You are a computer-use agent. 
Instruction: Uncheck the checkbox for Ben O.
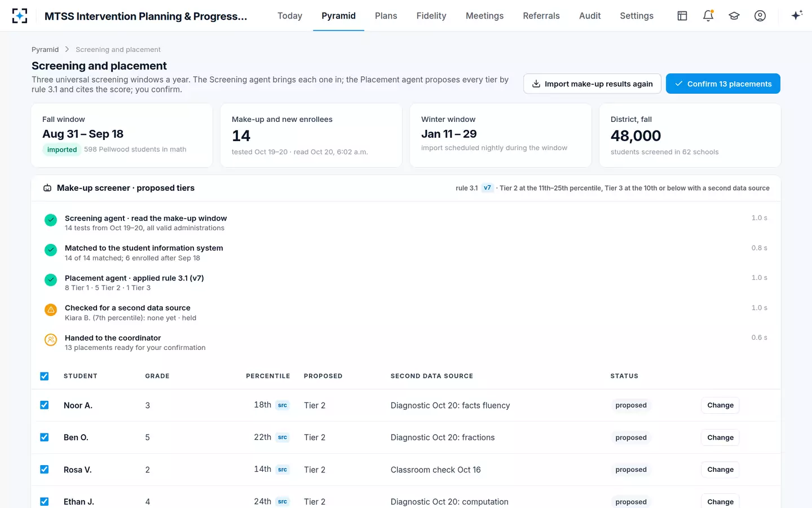(x=45, y=437)
